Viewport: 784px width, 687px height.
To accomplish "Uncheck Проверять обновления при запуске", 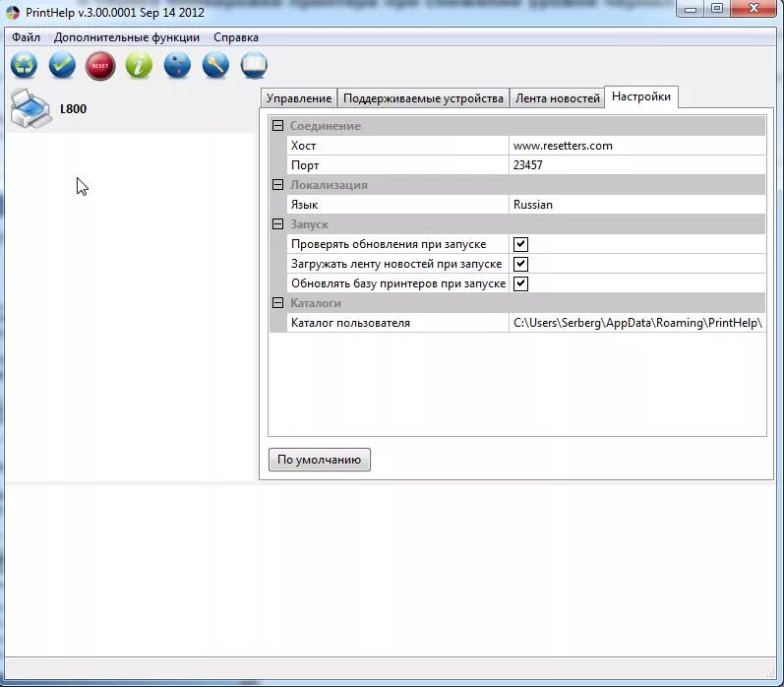I will pos(520,244).
